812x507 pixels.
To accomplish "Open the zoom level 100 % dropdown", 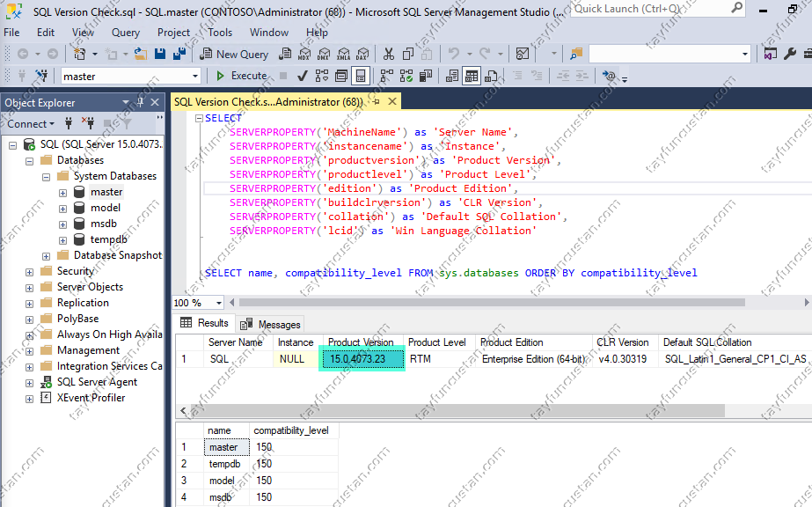I will 219,303.
